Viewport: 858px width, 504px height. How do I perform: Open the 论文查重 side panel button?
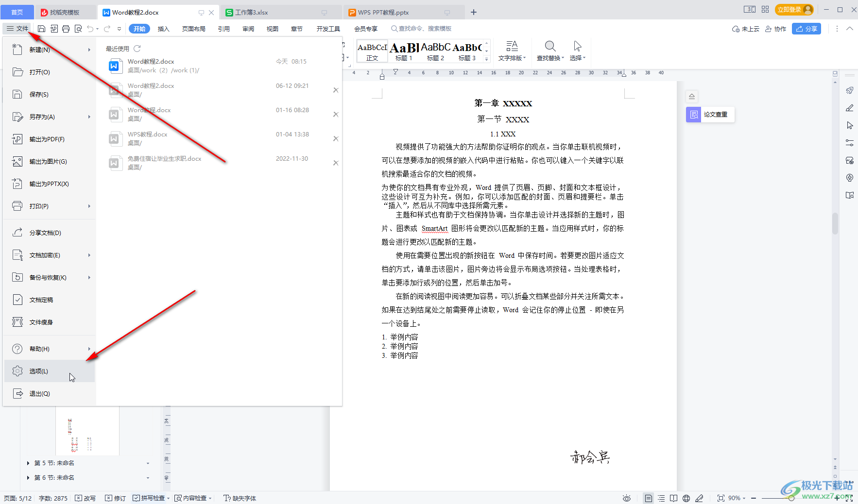coord(710,115)
